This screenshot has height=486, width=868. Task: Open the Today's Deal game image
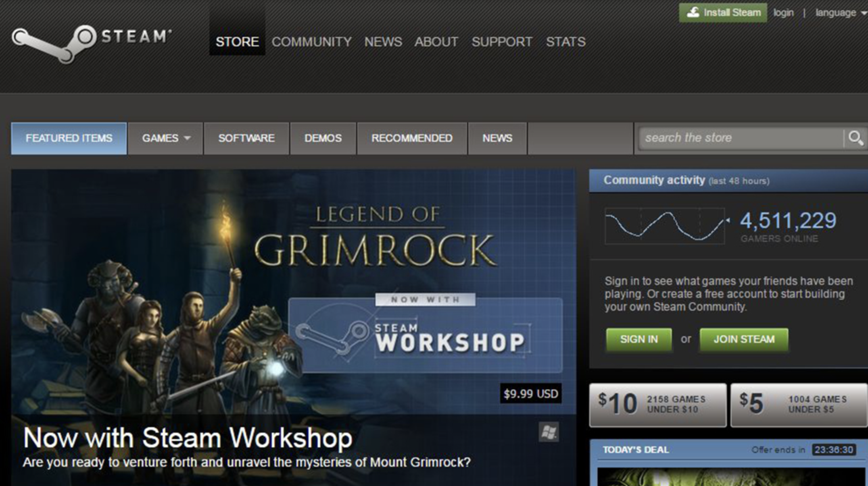tap(731, 477)
